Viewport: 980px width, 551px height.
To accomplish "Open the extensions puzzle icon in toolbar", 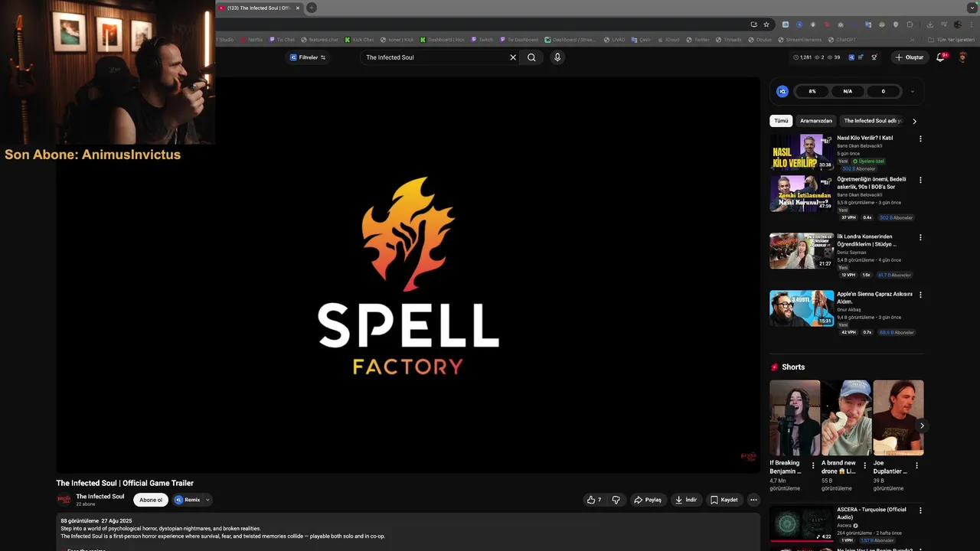I will 910,24.
